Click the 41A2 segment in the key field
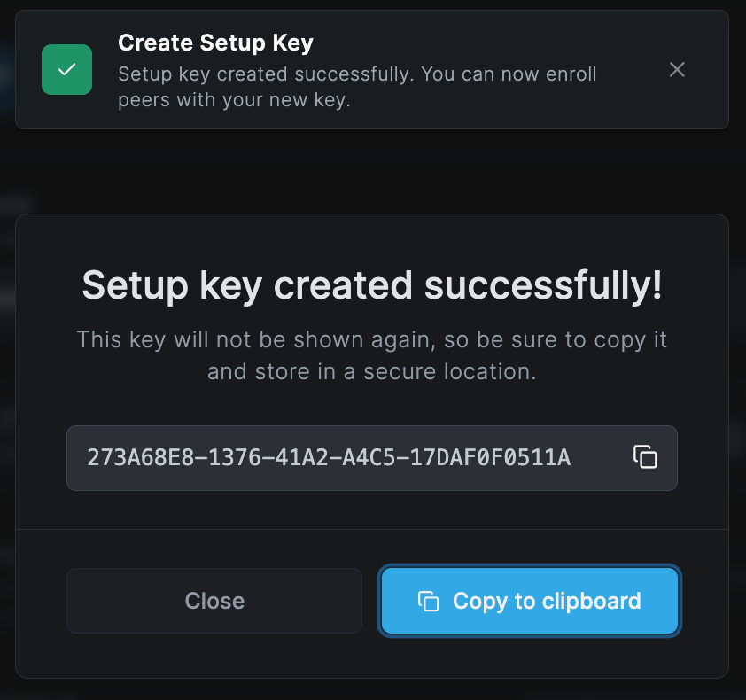746x700 pixels. click(x=302, y=458)
